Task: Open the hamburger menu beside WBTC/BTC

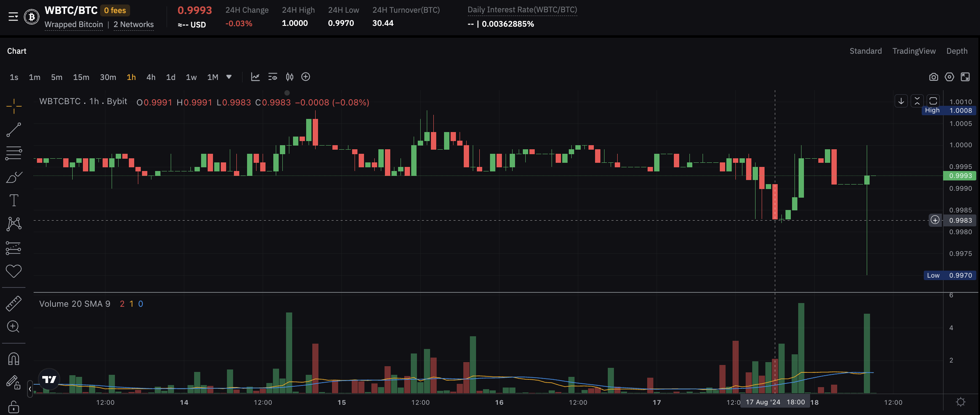Action: [x=13, y=17]
